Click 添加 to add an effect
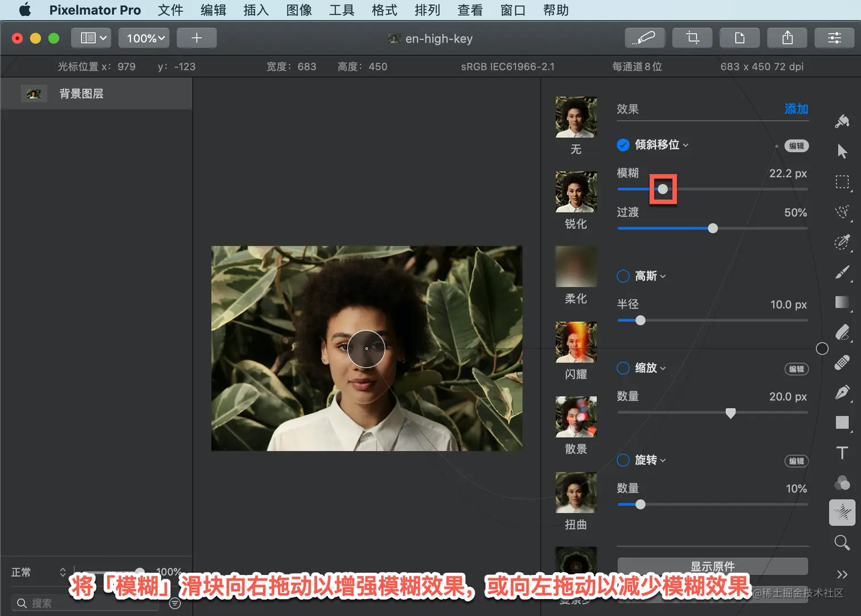 pyautogui.click(x=796, y=109)
